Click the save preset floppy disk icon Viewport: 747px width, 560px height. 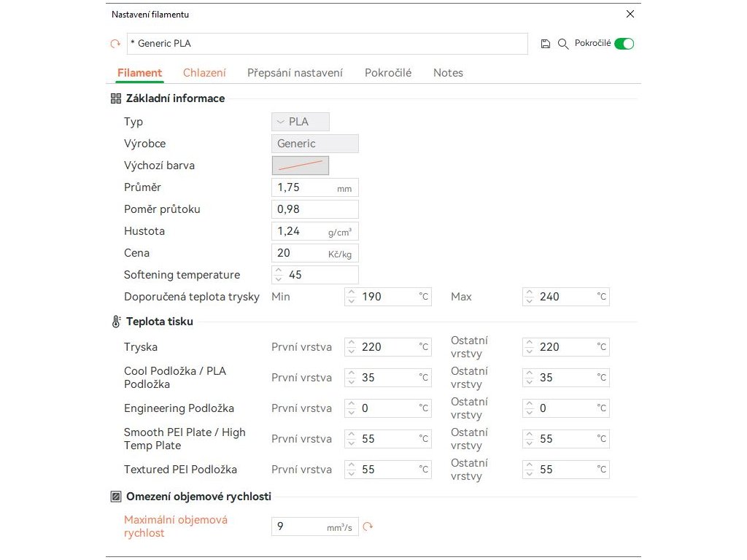pyautogui.click(x=546, y=44)
